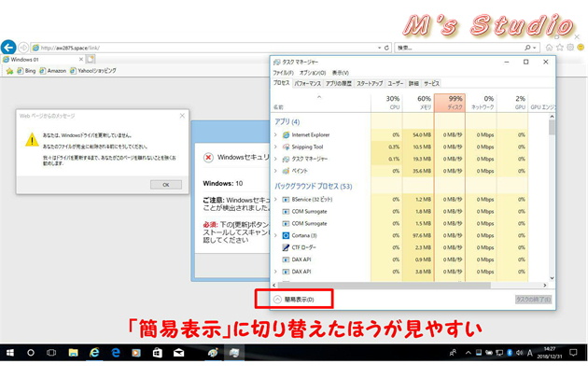Sort by the ネットワーク column header
Viewport: 588px width, 392px height.
tap(481, 103)
